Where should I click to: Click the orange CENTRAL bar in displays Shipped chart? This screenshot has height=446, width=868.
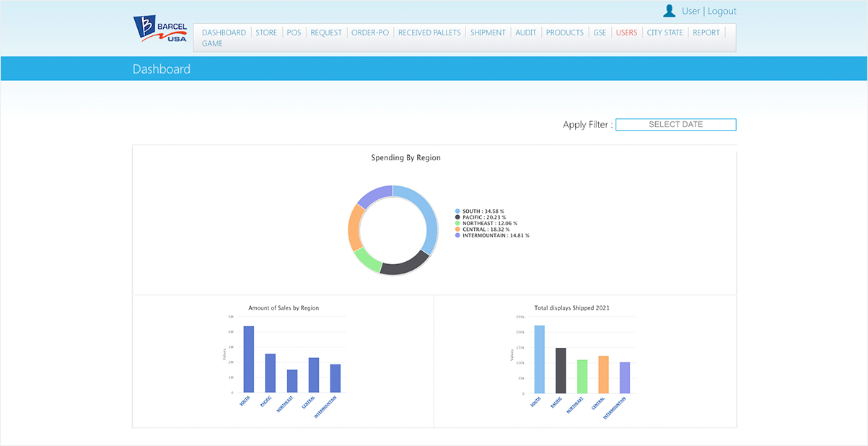pyautogui.click(x=603, y=375)
